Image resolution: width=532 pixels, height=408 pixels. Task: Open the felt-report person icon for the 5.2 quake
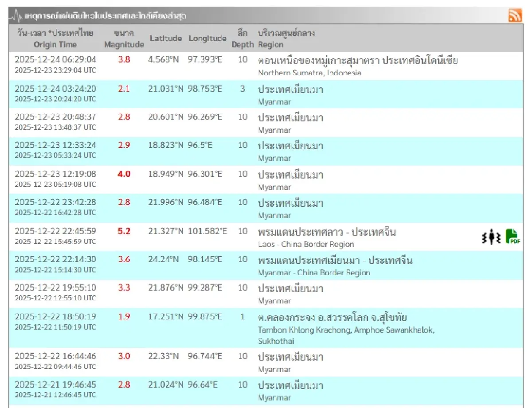(x=492, y=237)
